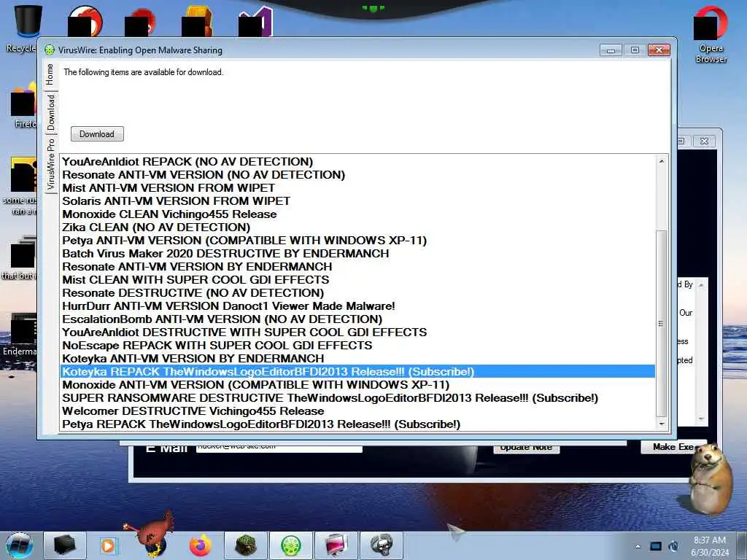The image size is (747, 560).
Task: Close the background window with its X
Action: tap(704, 141)
